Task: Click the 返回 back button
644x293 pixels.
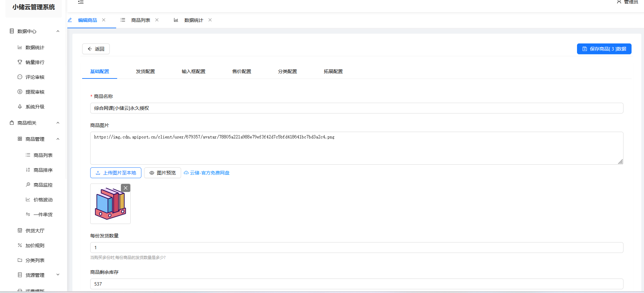Action: click(x=96, y=49)
